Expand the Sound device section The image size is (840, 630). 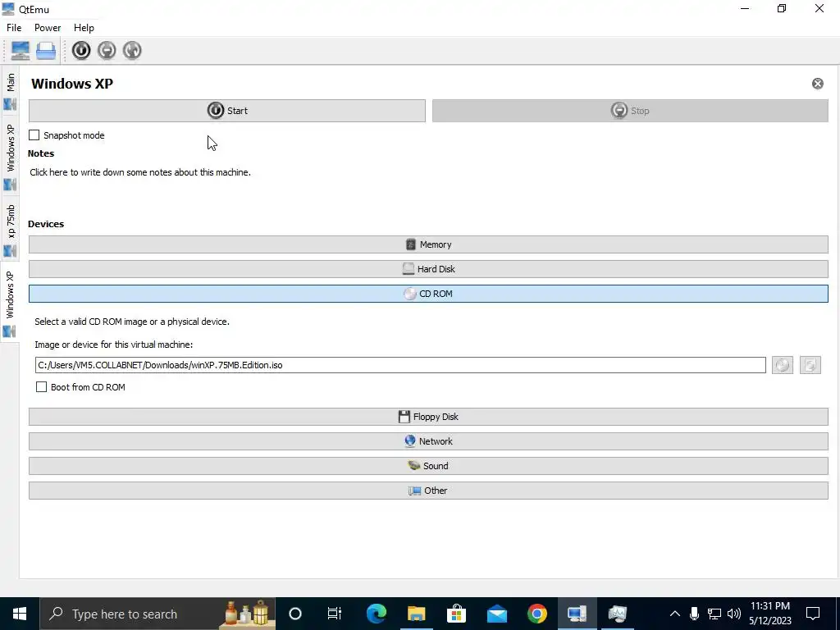tap(428, 466)
